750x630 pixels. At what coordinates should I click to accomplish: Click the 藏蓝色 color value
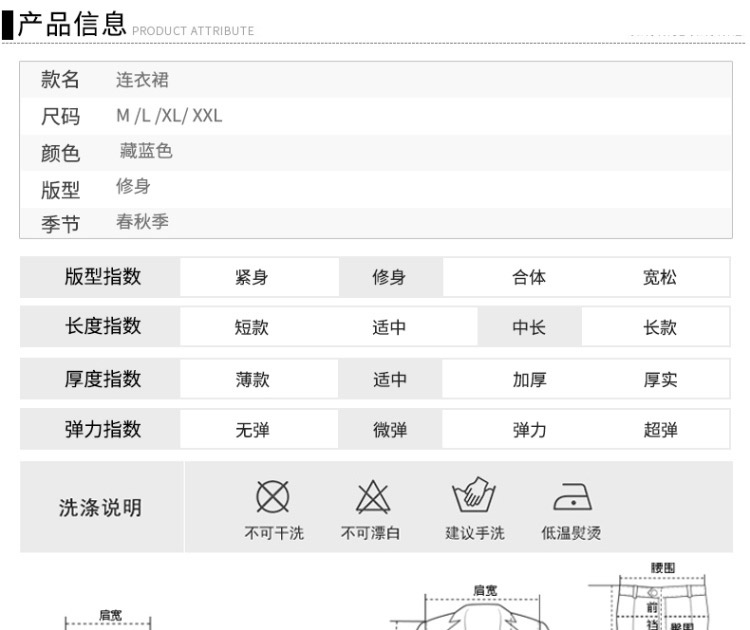click(x=146, y=151)
